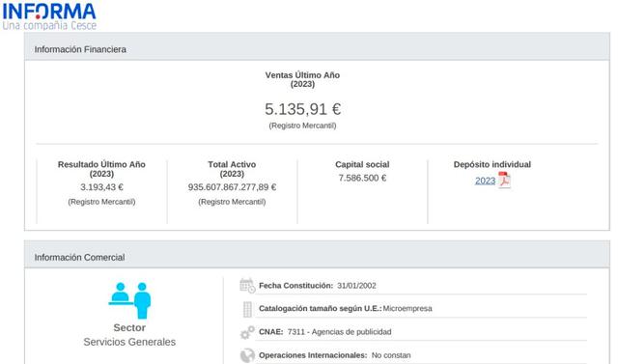
Task: Click the Sector label under the people icon
Action: click(x=129, y=327)
